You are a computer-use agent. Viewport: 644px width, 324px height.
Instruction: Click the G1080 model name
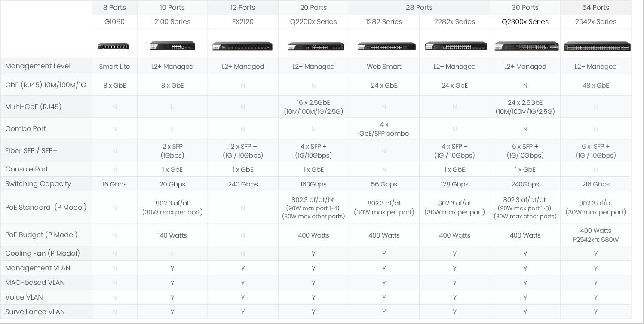[114, 22]
